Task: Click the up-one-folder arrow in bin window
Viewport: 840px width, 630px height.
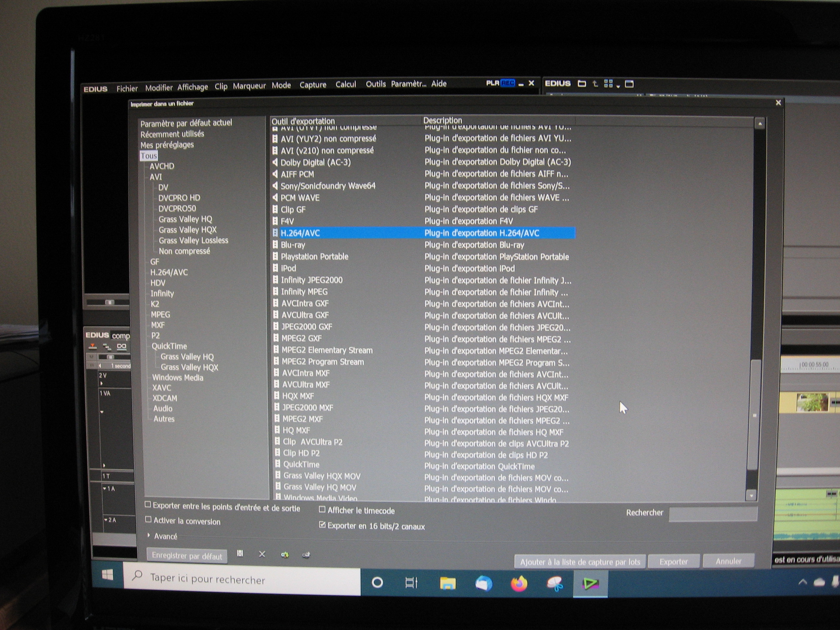Action: point(595,84)
